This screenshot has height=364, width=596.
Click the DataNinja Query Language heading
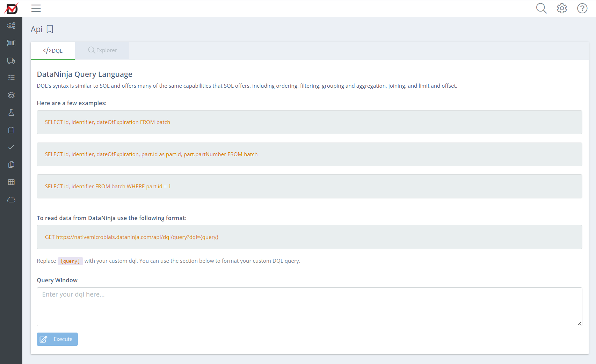click(x=85, y=74)
